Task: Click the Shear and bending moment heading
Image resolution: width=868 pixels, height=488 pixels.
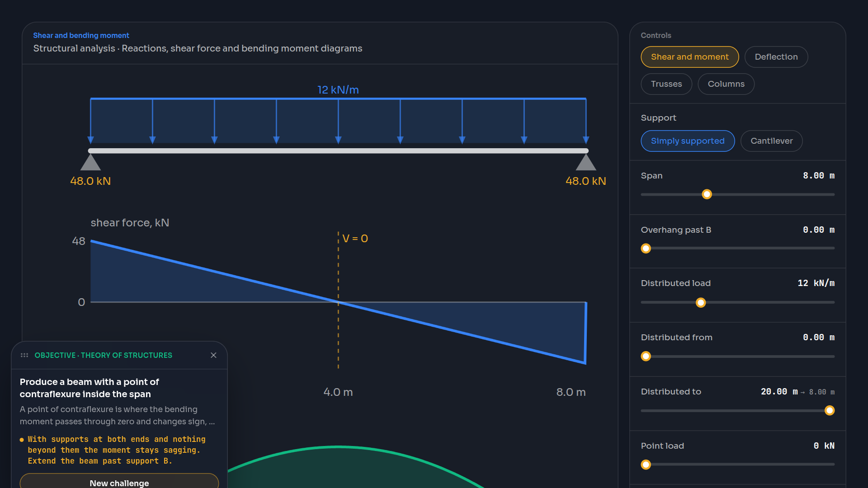Action: point(81,35)
